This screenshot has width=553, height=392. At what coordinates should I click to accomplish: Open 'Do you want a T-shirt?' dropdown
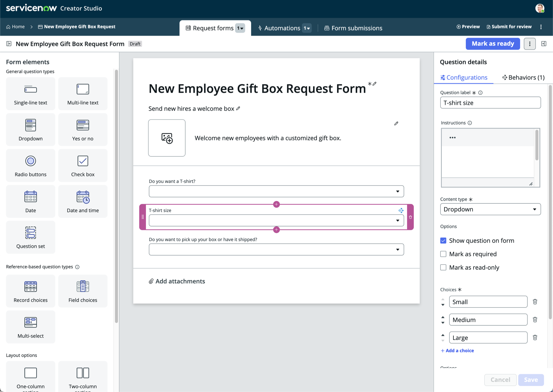[x=276, y=191]
